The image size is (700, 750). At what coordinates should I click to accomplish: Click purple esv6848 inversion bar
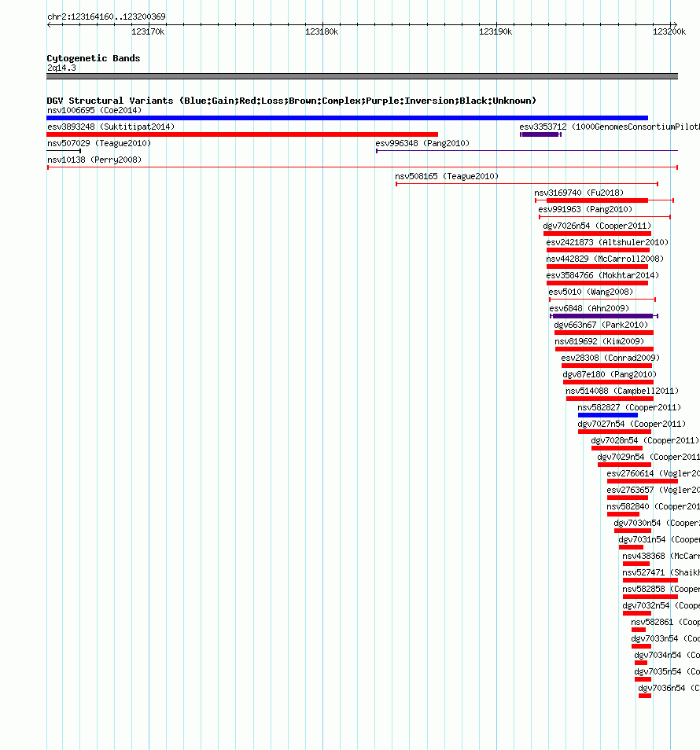point(604,316)
